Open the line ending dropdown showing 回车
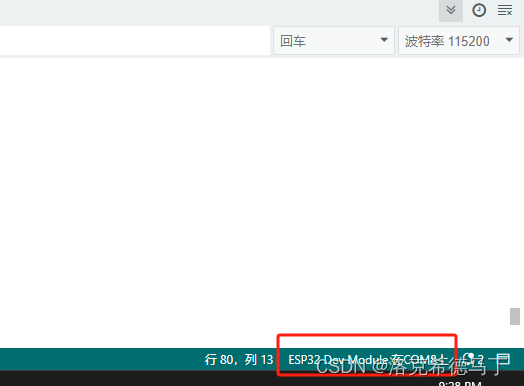Image resolution: width=524 pixels, height=386 pixels. tap(334, 40)
